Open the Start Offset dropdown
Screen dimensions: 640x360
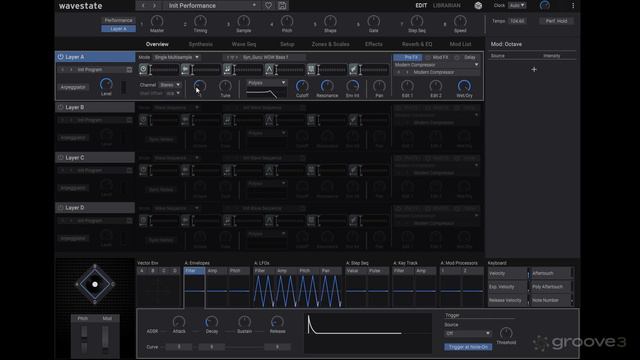point(173,93)
